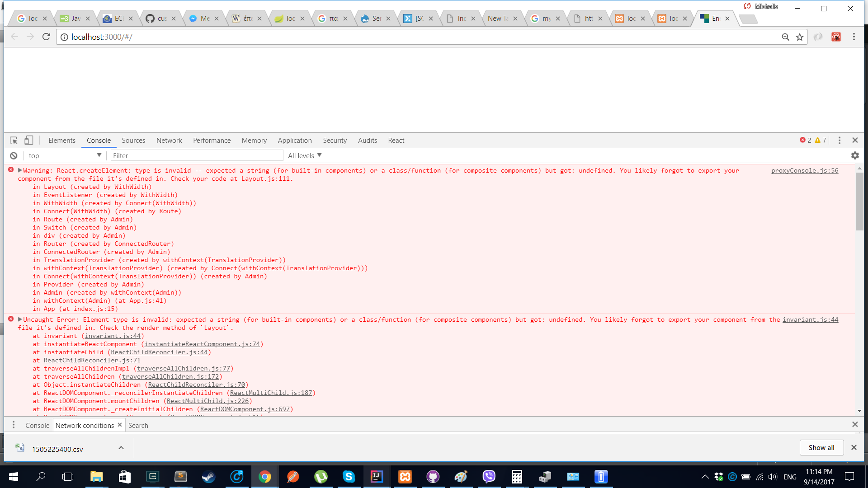Open the React DevTools tab
This screenshot has height=488, width=868.
pos(396,141)
